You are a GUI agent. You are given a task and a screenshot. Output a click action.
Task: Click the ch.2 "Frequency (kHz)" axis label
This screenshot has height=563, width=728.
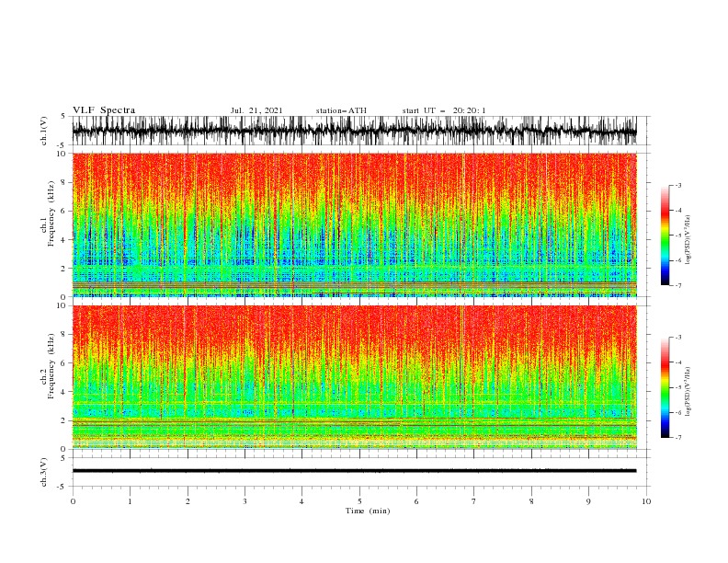click(x=51, y=366)
